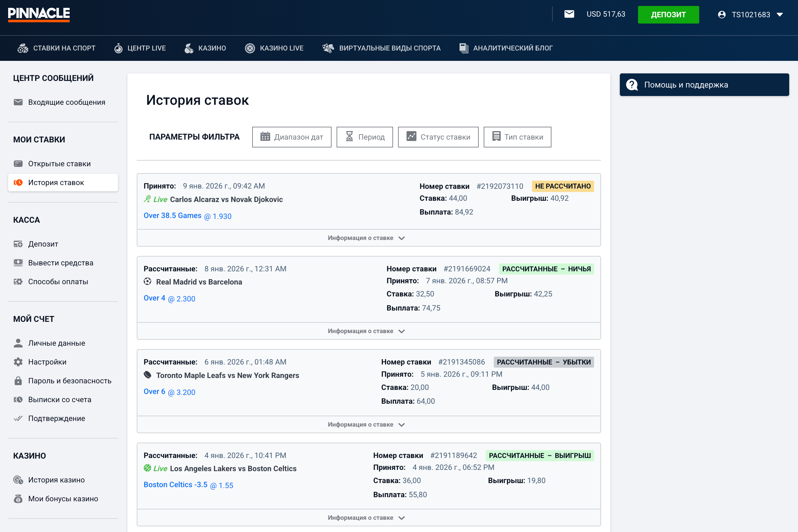Select the Тип ставки filter

[517, 137]
